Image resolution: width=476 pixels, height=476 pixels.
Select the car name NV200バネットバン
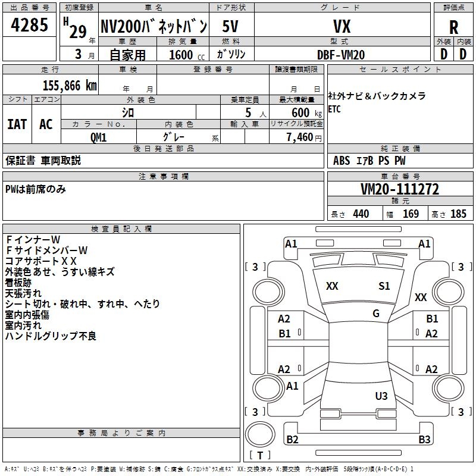pyautogui.click(x=154, y=27)
